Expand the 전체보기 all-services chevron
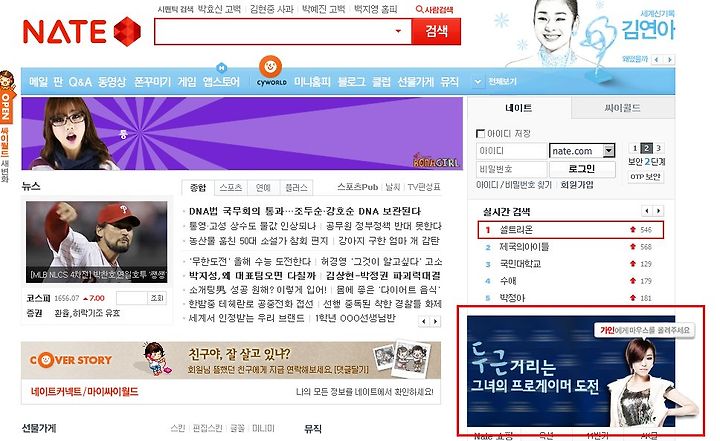The height and width of the screenshot is (441, 720). [x=478, y=82]
